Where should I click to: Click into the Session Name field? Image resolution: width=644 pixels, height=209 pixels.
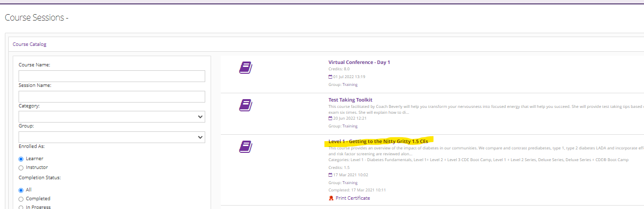coord(111,97)
